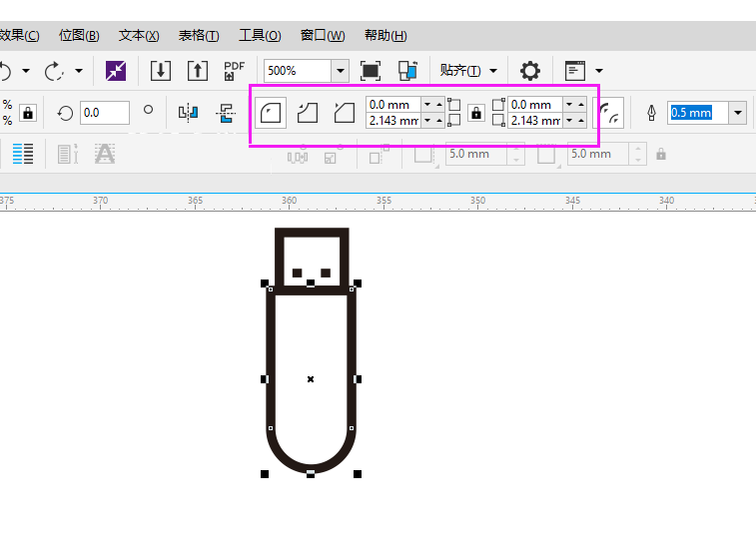756x559 pixels.
Task: Open the 工具 menu
Action: tap(260, 35)
